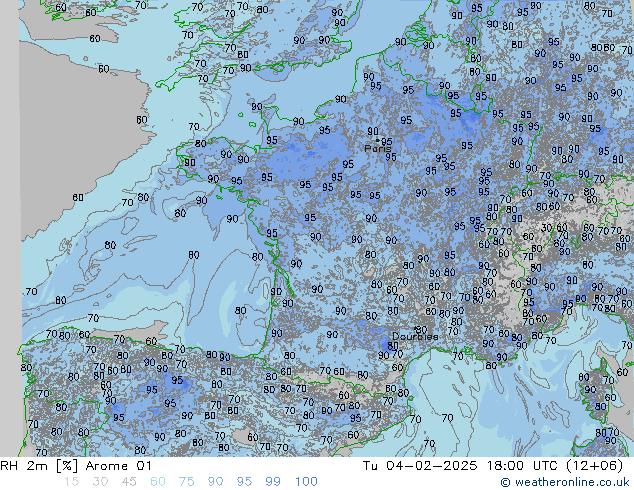This screenshot has width=634, height=490.
Task: Click the 30 value in the legend
Action: (x=98, y=482)
